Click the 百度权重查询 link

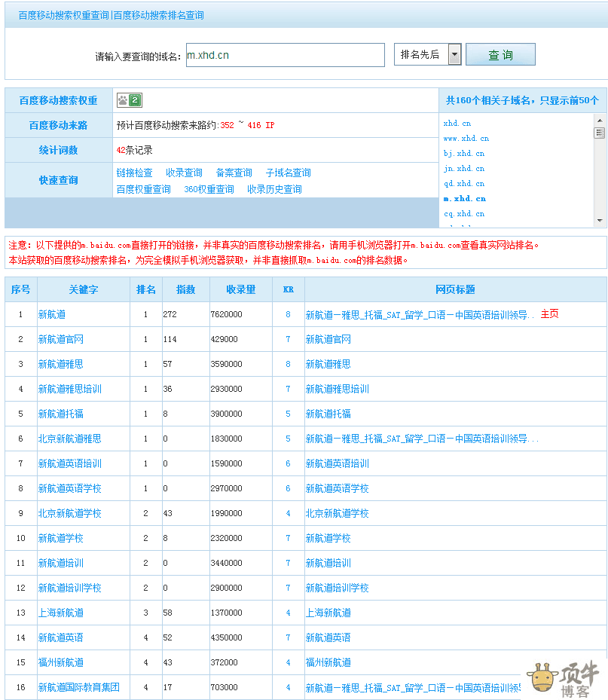coord(143,189)
